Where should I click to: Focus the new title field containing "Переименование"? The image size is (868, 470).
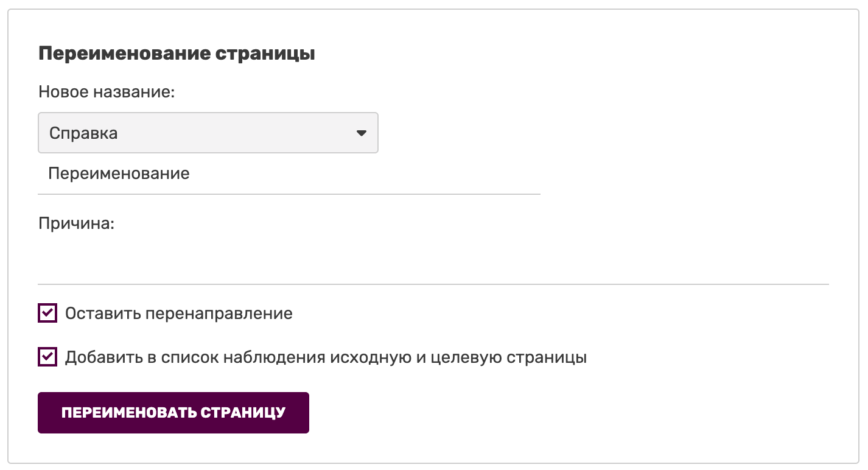pos(289,174)
